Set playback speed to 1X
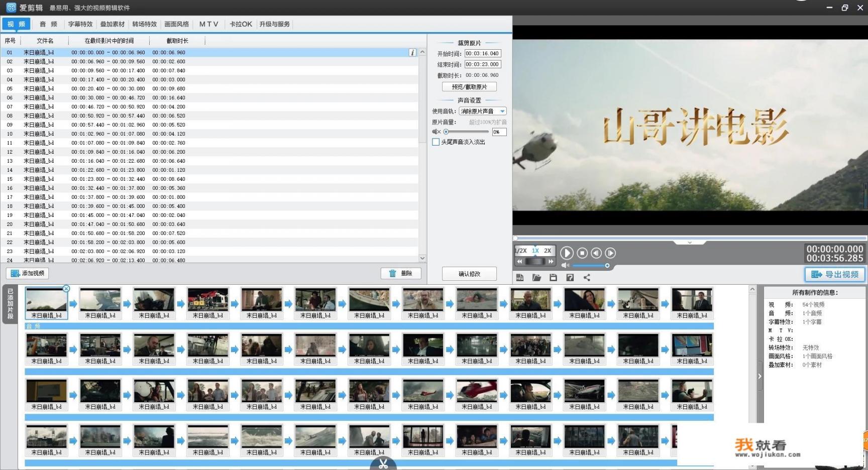Viewport: 868px width, 470px height. (535, 251)
